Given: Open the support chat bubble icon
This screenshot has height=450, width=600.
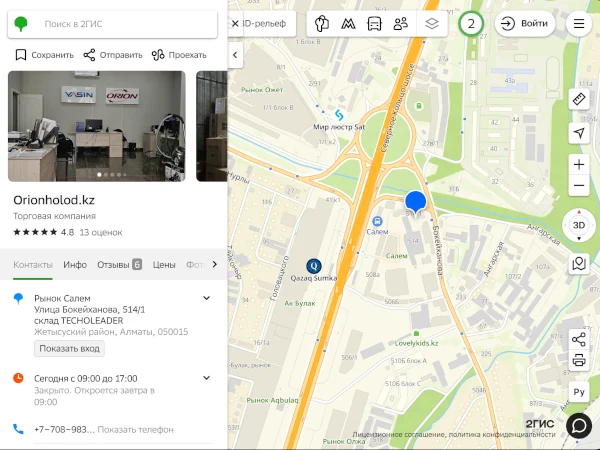Looking at the screenshot, I should 579,426.
